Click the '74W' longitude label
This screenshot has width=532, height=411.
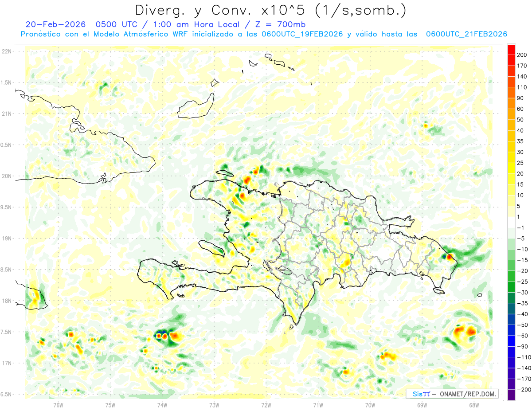point(162,405)
